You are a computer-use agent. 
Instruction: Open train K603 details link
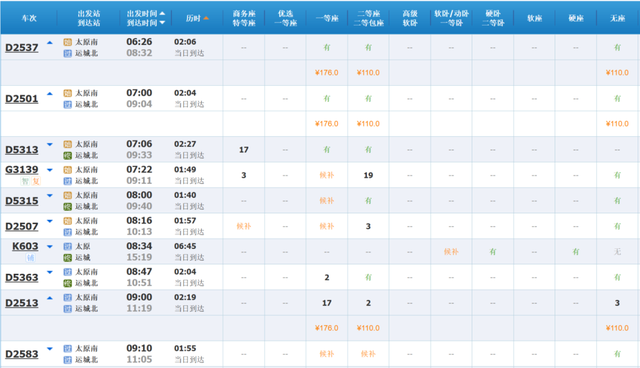pyautogui.click(x=25, y=246)
